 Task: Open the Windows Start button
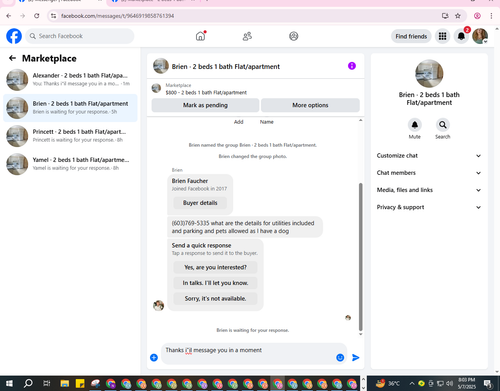9,383
